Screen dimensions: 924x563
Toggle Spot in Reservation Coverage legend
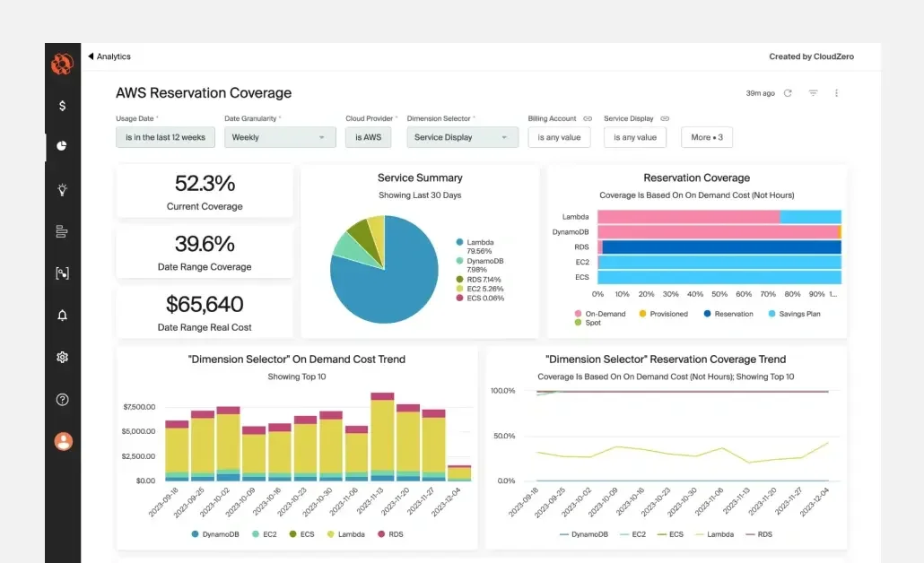click(588, 323)
